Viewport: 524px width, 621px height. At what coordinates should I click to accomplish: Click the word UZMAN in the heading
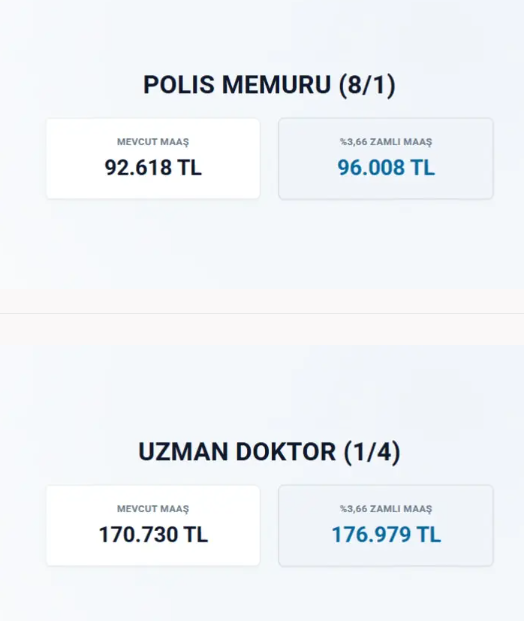coord(183,452)
